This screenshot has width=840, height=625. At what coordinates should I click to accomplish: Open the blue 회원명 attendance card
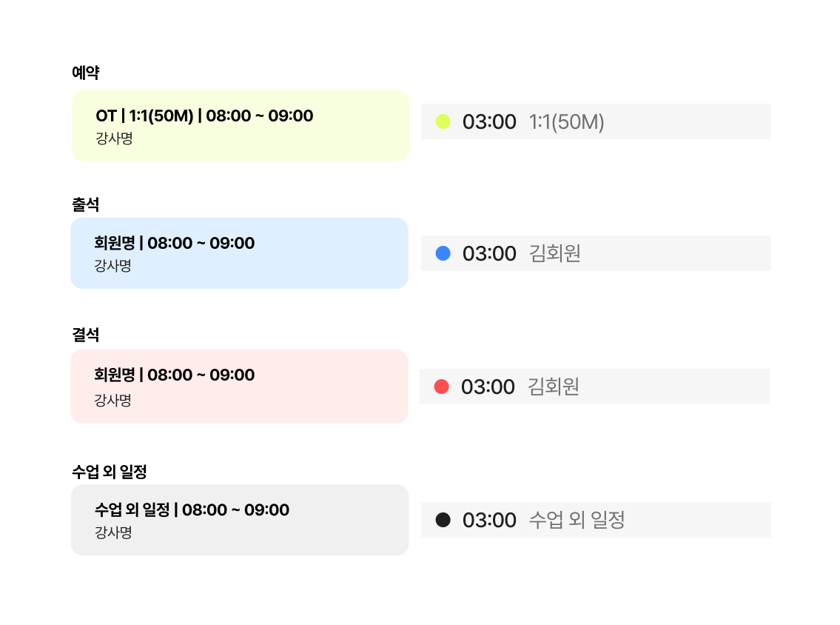pyautogui.click(x=239, y=253)
